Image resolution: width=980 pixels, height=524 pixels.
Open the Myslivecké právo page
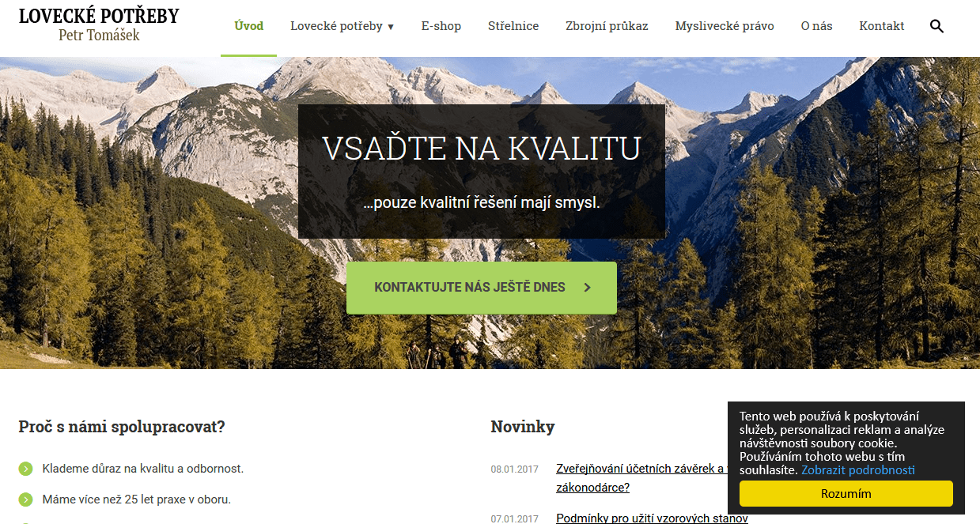coord(725,26)
